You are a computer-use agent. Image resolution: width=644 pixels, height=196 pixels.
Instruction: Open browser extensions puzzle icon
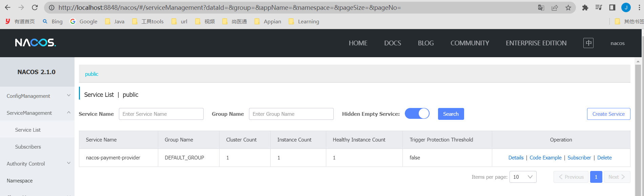(x=585, y=7)
